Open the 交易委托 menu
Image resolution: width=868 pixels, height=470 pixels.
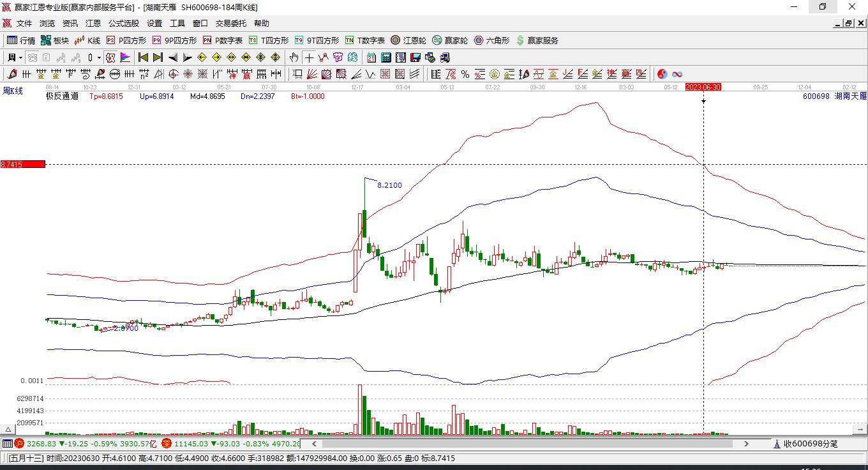(231, 24)
